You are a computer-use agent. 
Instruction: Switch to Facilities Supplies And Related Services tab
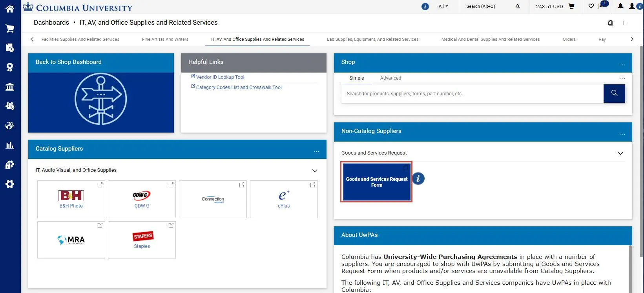pyautogui.click(x=80, y=39)
